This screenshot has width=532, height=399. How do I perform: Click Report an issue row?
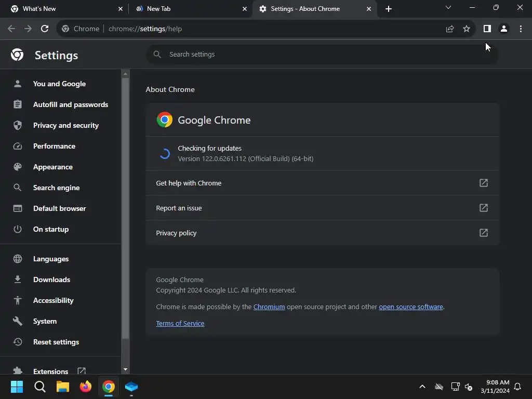click(x=322, y=208)
